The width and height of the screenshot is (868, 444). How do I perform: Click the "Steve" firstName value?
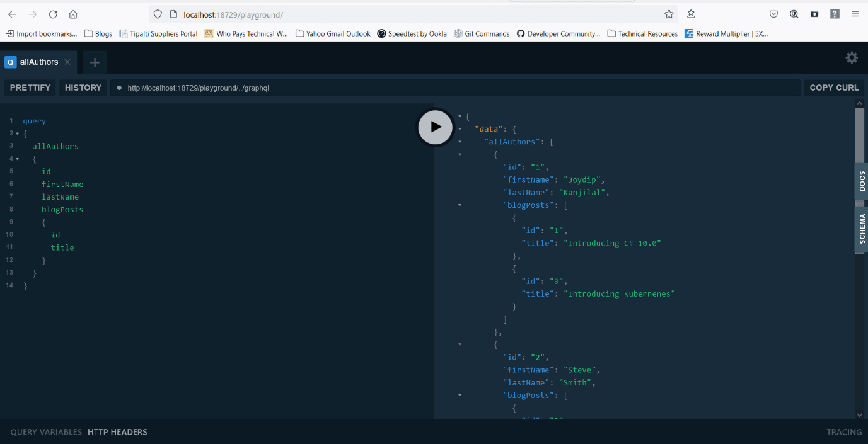pos(579,370)
